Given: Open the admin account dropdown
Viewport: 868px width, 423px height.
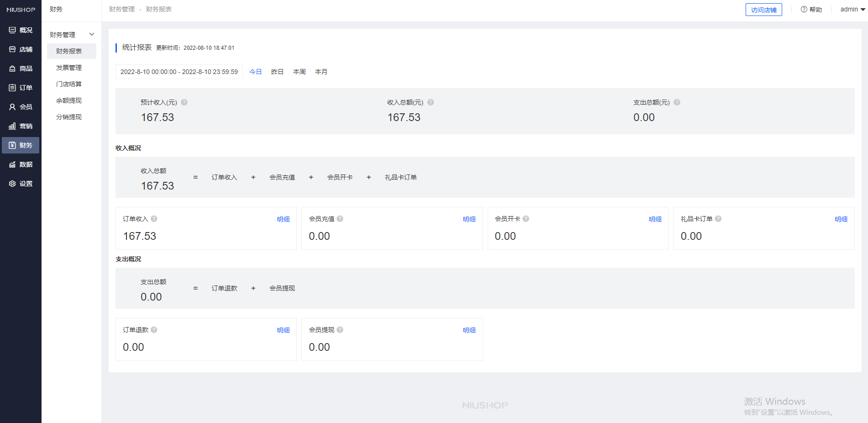Looking at the screenshot, I should (x=851, y=9).
